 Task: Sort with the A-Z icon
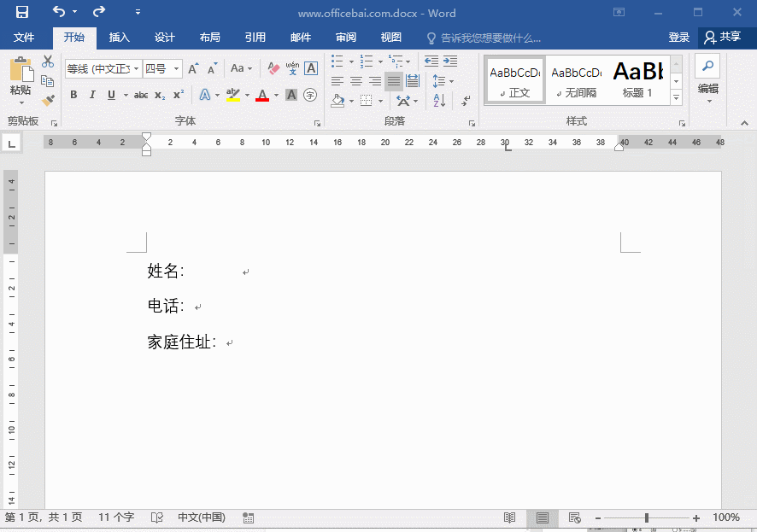click(439, 100)
